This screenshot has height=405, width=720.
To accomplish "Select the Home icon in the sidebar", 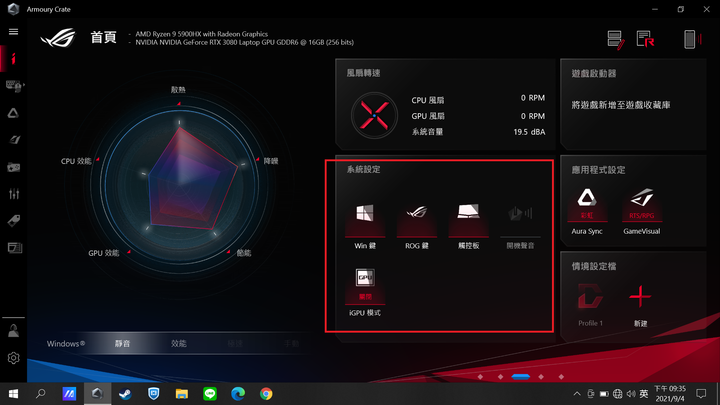I will pos(13,58).
